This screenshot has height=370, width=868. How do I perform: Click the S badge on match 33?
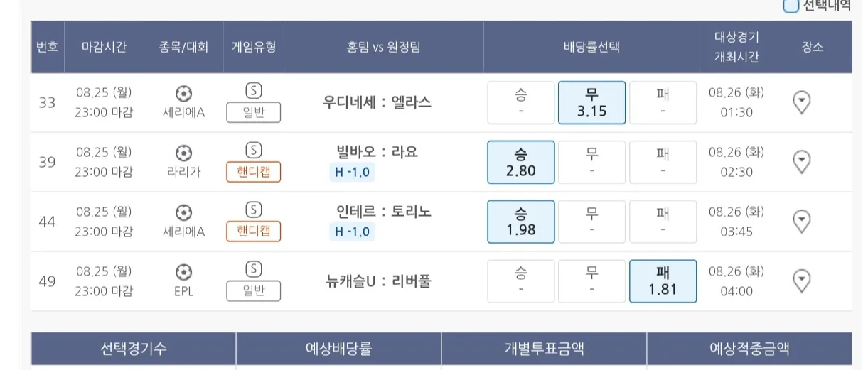[254, 90]
